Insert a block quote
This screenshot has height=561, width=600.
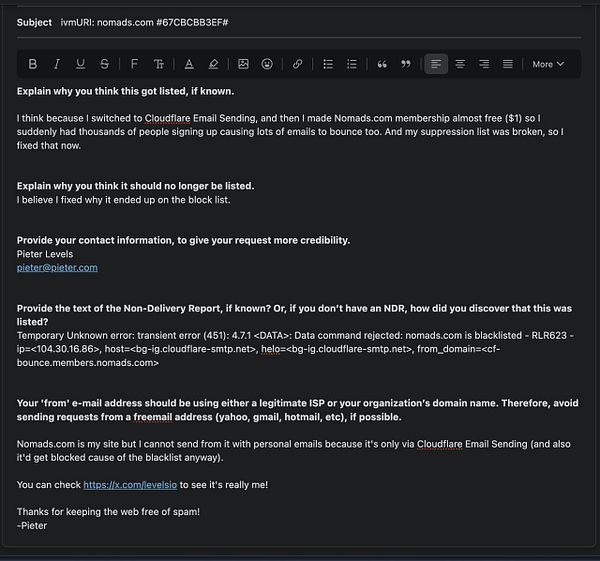[382, 64]
